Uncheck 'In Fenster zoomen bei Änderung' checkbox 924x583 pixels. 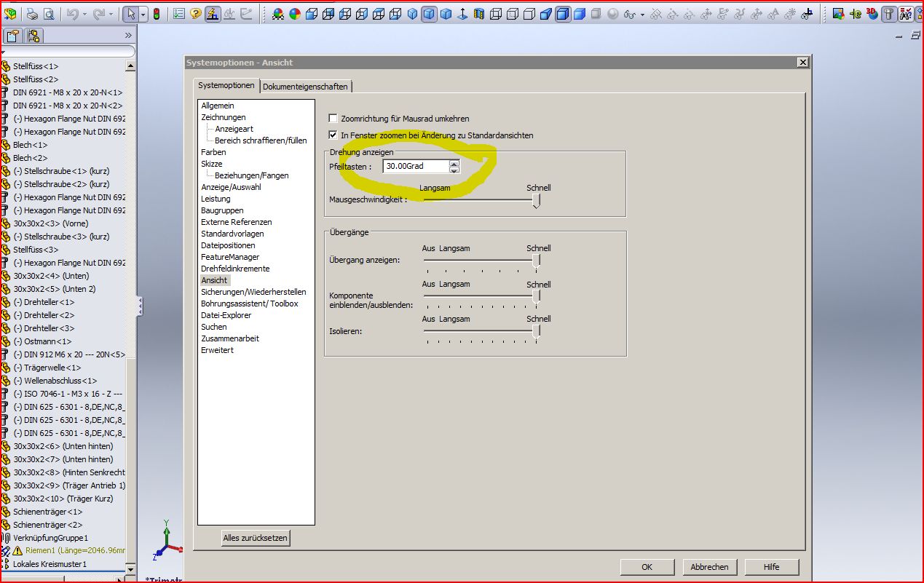click(x=333, y=135)
